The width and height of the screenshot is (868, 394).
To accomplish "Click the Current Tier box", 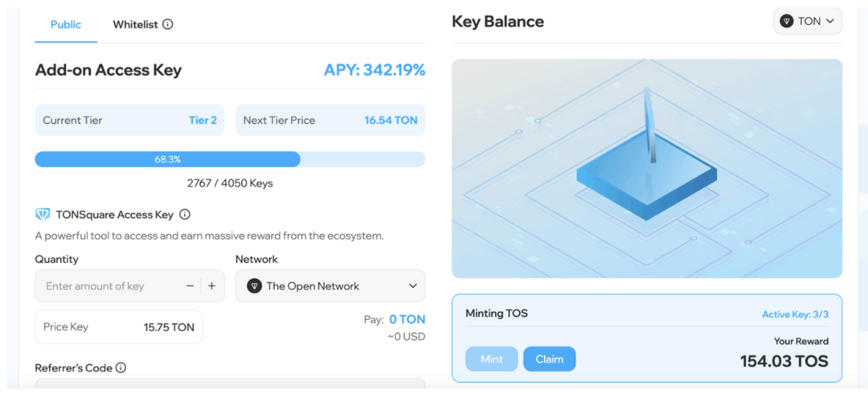I will (x=130, y=120).
